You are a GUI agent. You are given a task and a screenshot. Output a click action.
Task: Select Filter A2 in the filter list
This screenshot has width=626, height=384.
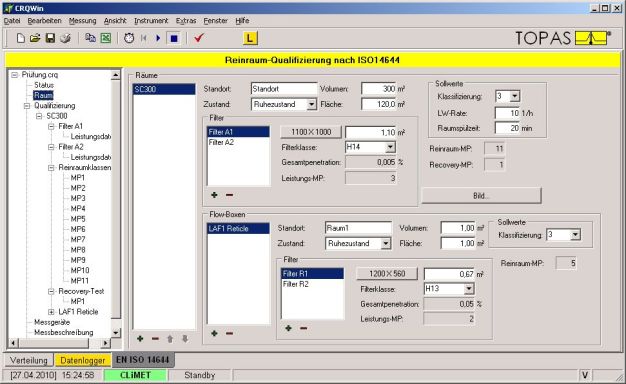point(238,143)
